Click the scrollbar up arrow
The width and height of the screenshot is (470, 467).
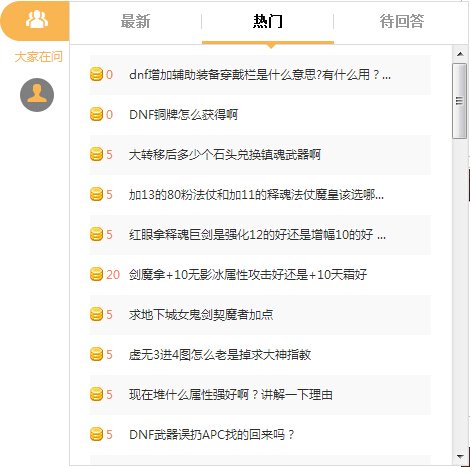[x=460, y=54]
